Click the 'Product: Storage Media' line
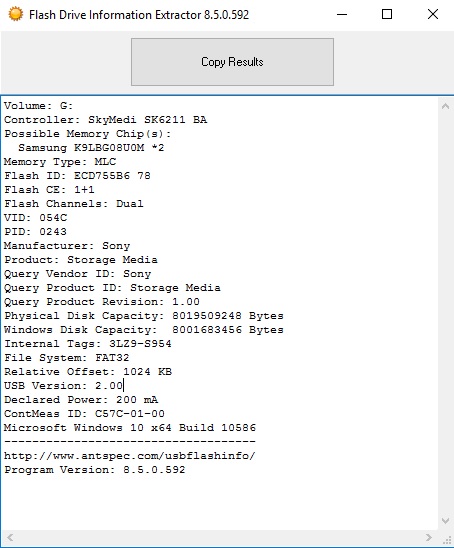454x548 pixels. [81, 260]
